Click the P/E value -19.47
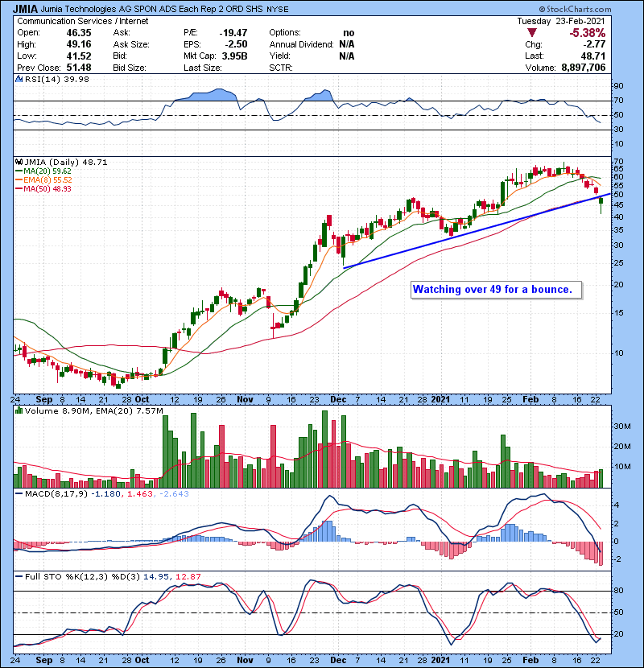The height and width of the screenshot is (668, 644). (233, 33)
